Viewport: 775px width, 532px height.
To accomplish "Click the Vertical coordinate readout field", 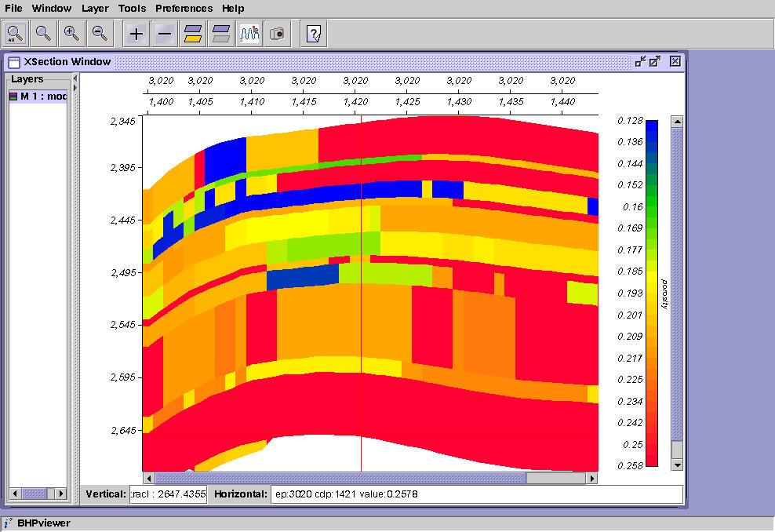I will click(168, 494).
